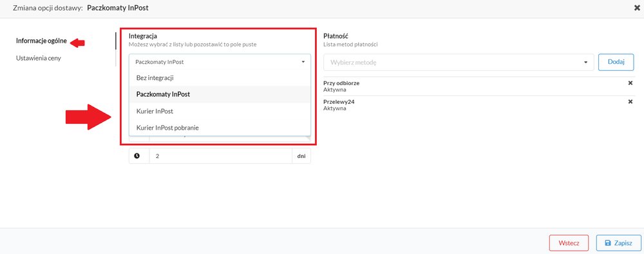Select Kurier InPost pobranie option
Image resolution: width=644 pixels, height=254 pixels.
[220, 128]
